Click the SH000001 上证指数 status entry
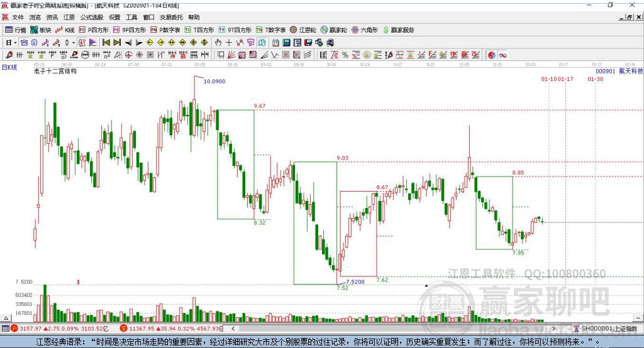This screenshot has height=348, width=644. [x=609, y=329]
